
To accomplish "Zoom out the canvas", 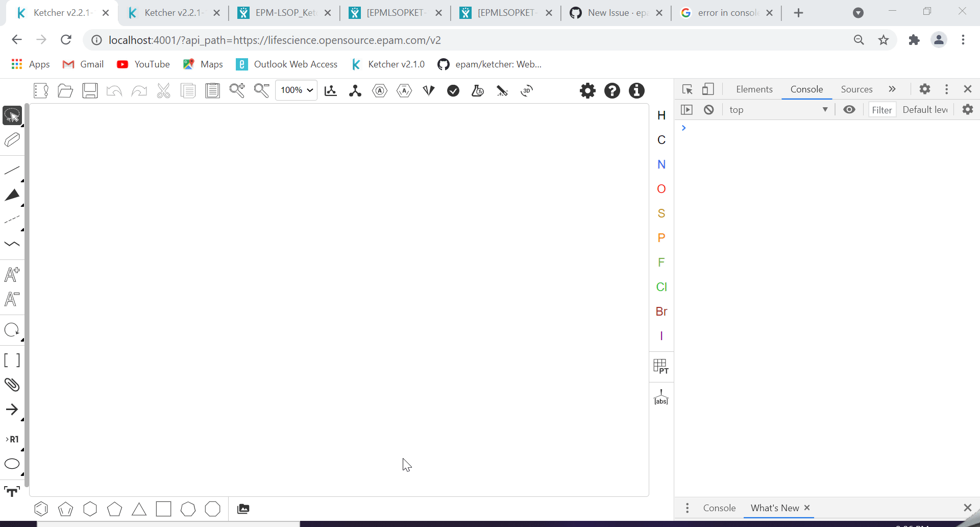I will pos(261,91).
